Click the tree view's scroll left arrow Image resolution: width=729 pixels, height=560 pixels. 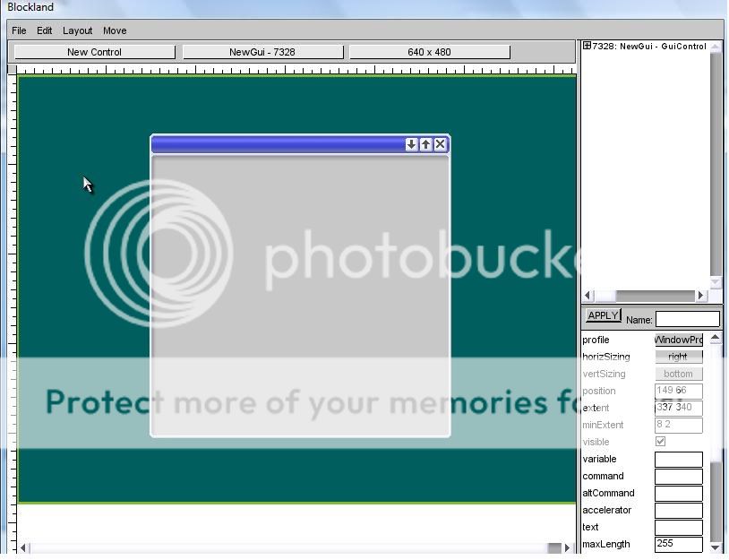click(588, 296)
